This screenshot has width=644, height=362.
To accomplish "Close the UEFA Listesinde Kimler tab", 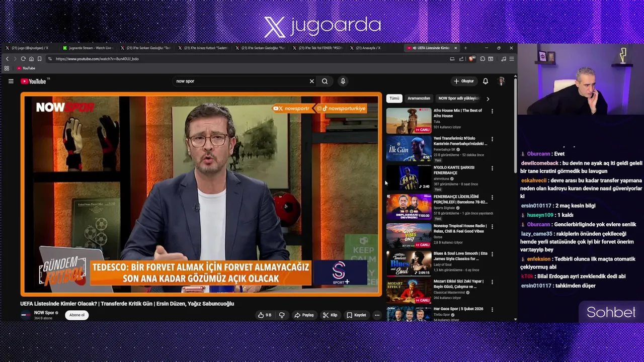I will pos(455,48).
